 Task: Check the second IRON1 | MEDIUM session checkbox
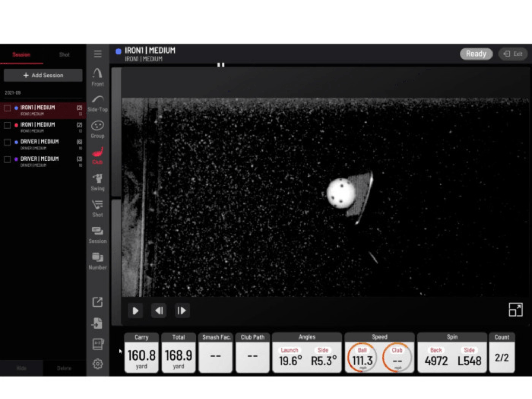click(x=7, y=125)
